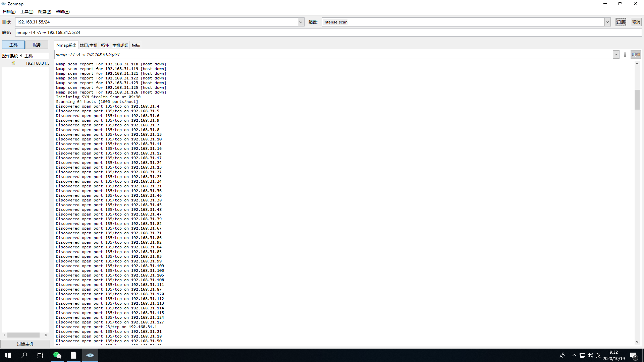The image size is (644, 362).
Task: Toggle the 明细 details button at right
Action: coord(636,55)
